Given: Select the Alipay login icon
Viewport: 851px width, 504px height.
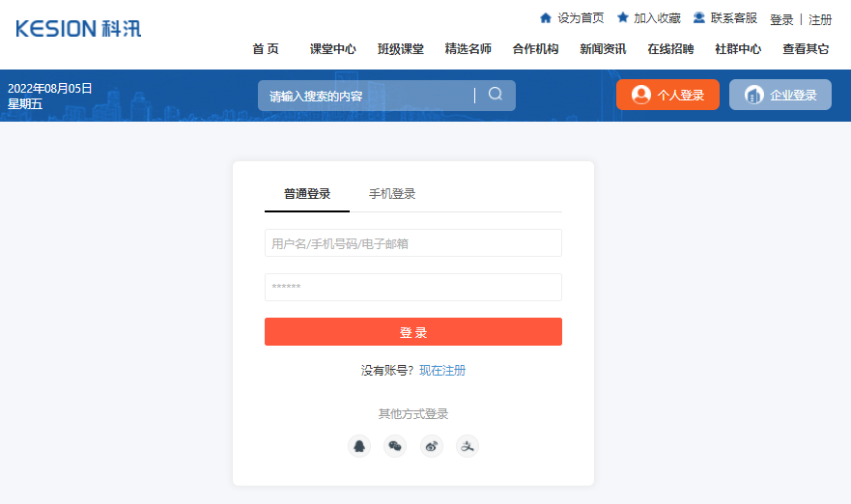Looking at the screenshot, I should [x=468, y=446].
